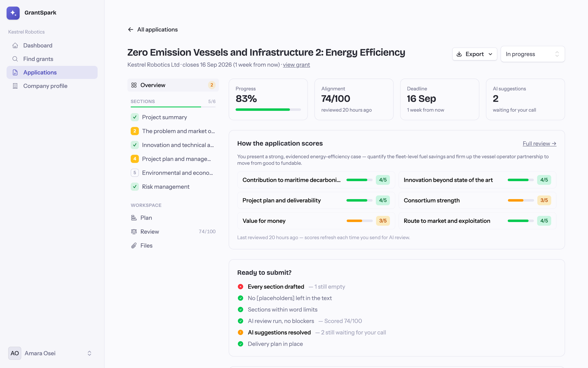Image resolution: width=588 pixels, height=368 pixels.
Task: Click the Applications document icon
Action: click(15, 72)
